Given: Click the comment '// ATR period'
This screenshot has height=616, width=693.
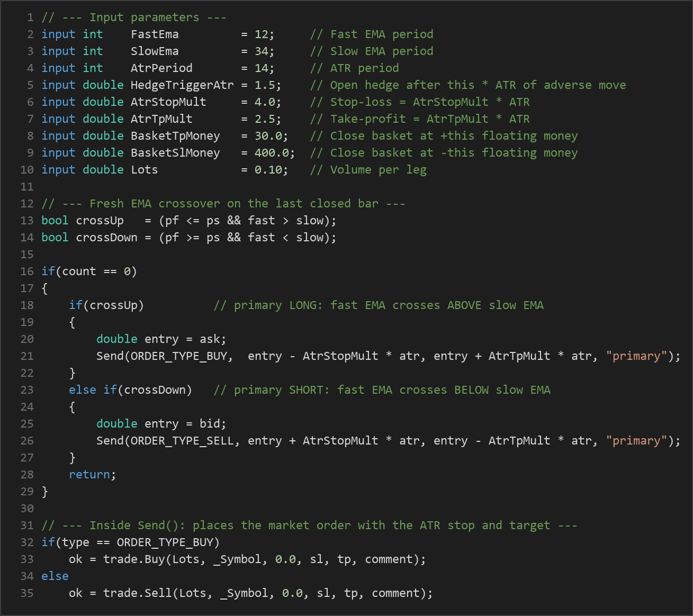Looking at the screenshot, I should pos(354,68).
